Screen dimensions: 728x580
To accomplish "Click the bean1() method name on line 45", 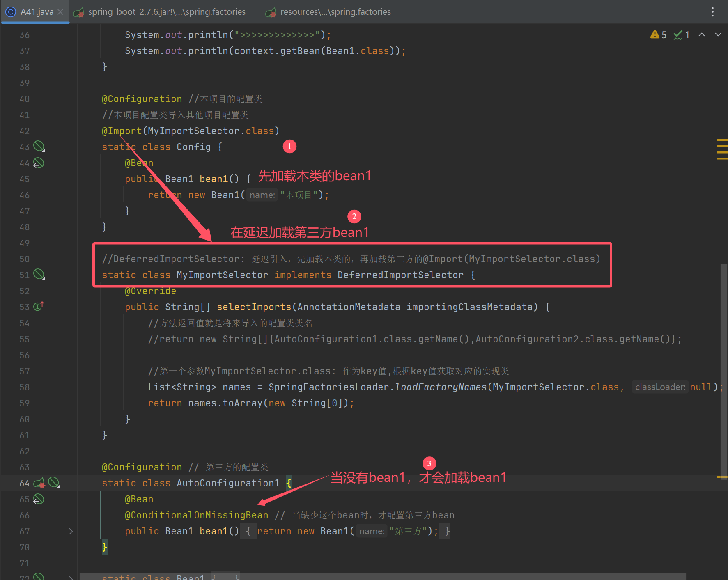I will pos(214,179).
